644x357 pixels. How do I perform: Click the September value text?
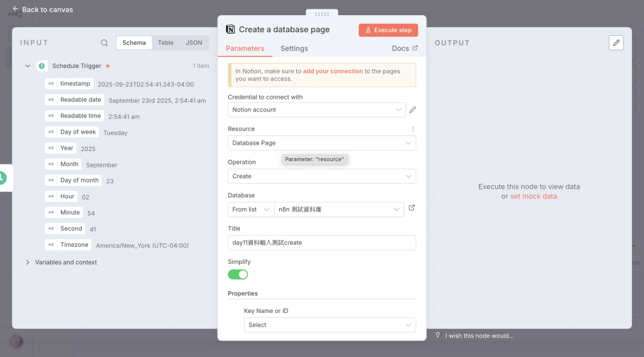101,165
